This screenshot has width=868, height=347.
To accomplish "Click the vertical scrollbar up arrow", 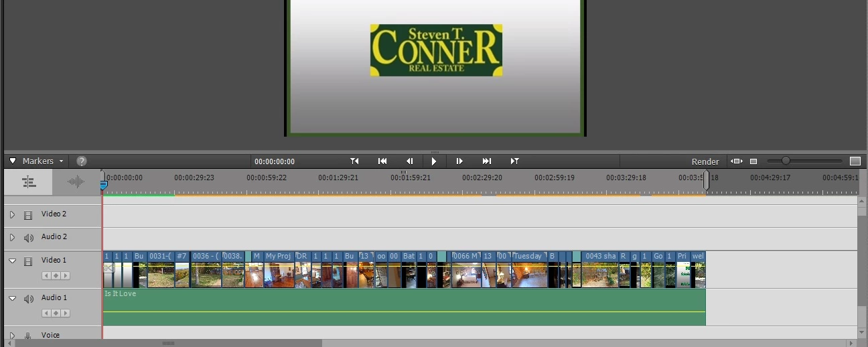I will (x=863, y=200).
